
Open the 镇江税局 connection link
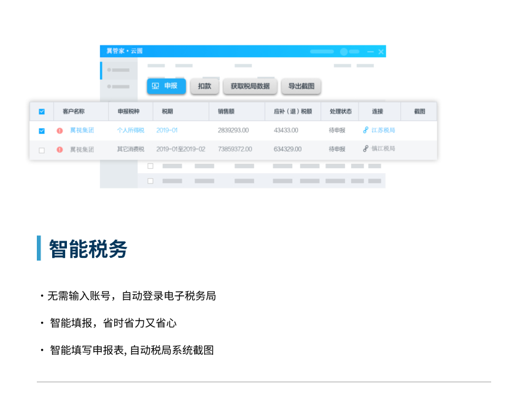(x=383, y=149)
